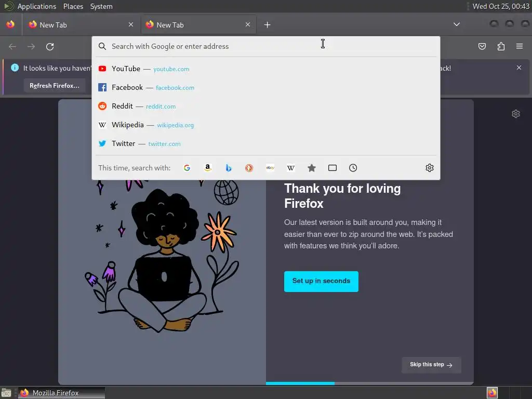This screenshot has width=532, height=399.
Task: Search this time with Bing icon
Action: [229, 168]
